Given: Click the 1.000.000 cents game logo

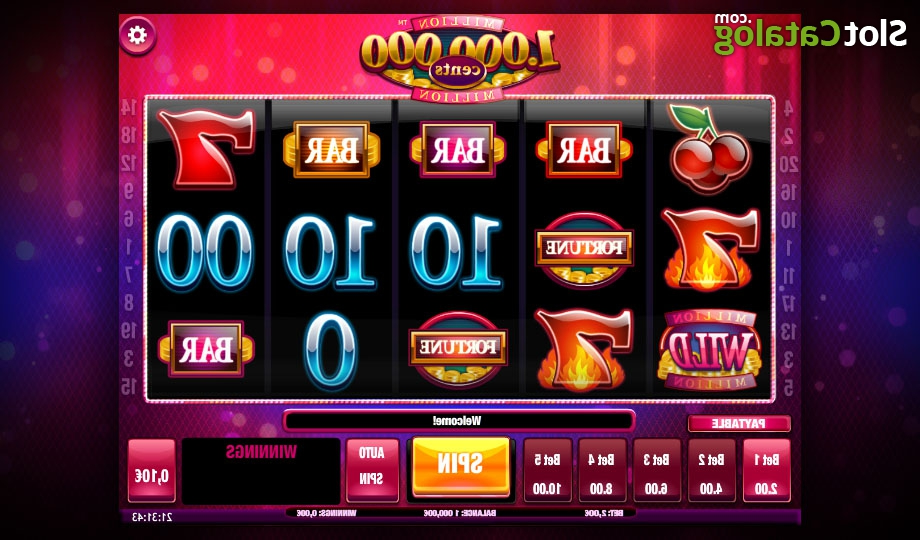Looking at the screenshot, I should (459, 58).
